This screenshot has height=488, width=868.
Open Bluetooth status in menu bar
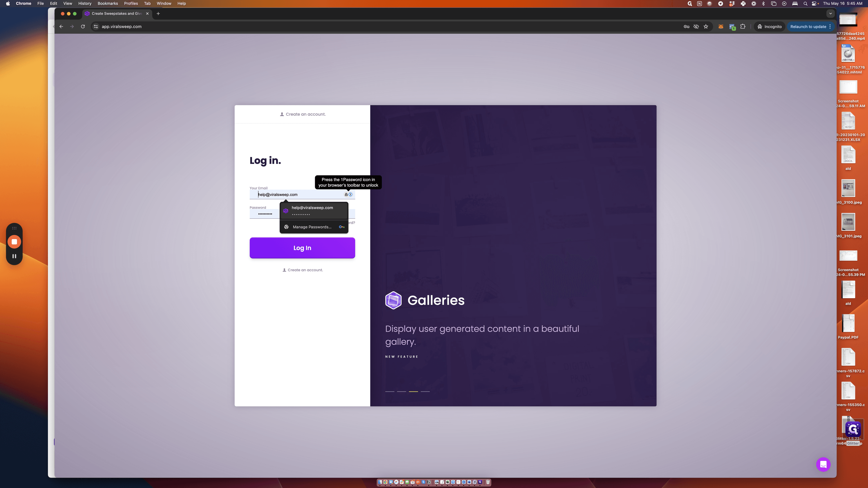763,3
